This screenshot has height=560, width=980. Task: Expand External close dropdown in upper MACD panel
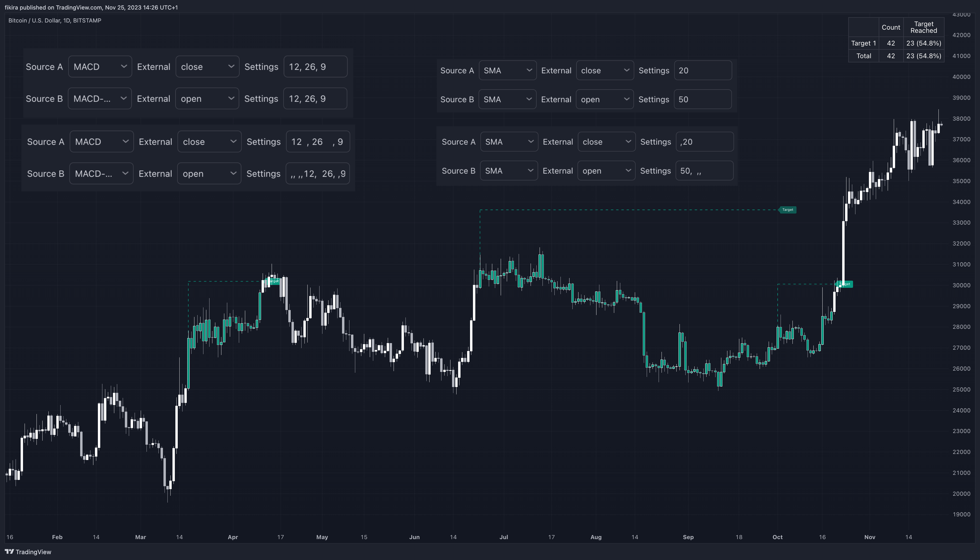(x=207, y=67)
